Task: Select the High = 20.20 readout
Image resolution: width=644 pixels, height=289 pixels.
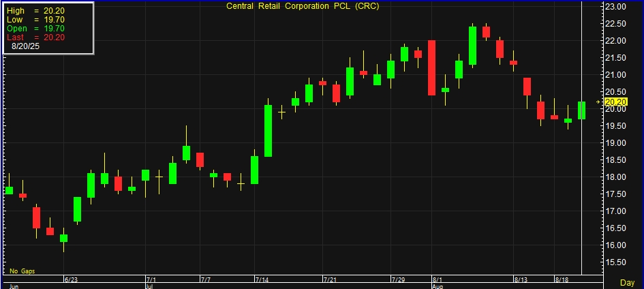Action: (x=35, y=11)
